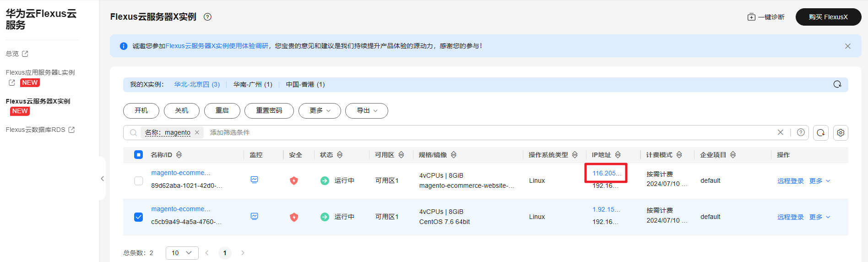This screenshot has height=262, width=868.
Task: Click the 购买 FlexusX button
Action: point(828,17)
